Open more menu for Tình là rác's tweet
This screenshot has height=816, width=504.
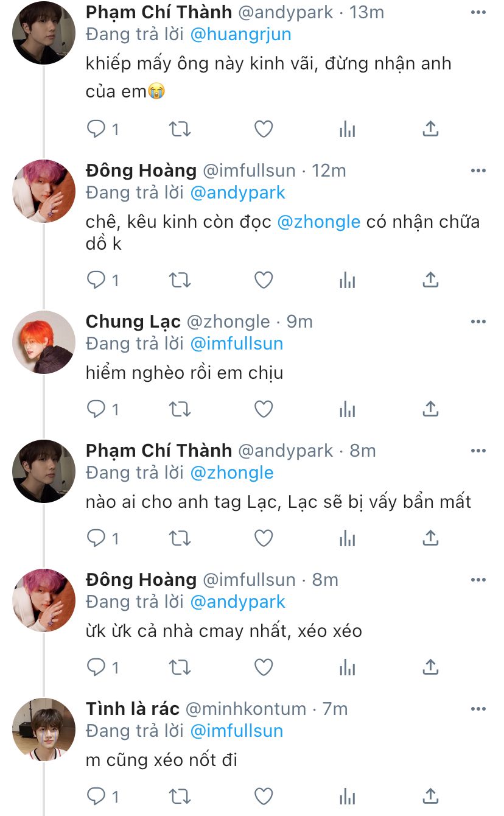478,709
